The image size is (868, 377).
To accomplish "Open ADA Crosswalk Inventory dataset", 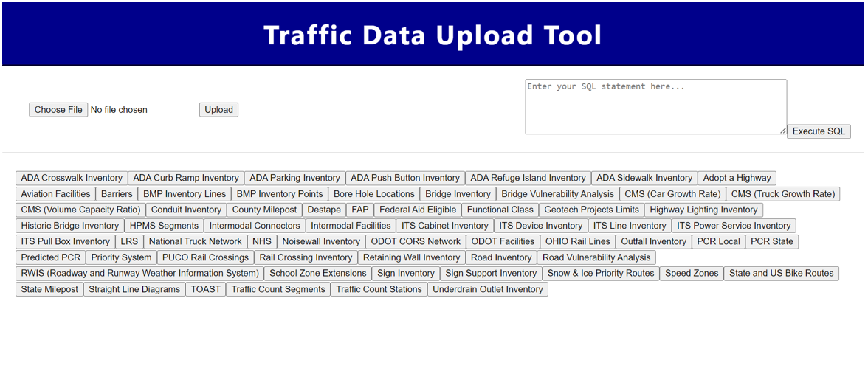I will coord(72,178).
